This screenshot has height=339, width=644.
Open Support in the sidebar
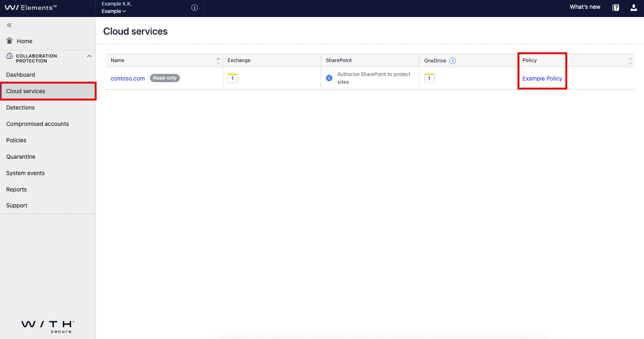point(17,206)
